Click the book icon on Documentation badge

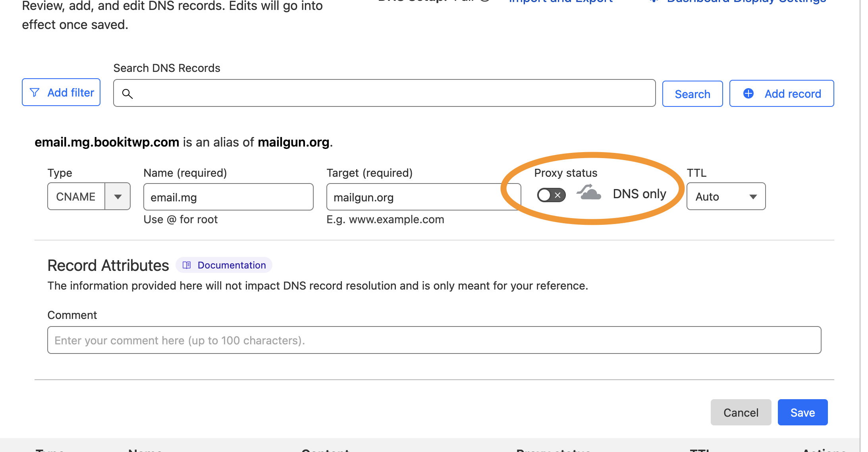(x=187, y=265)
